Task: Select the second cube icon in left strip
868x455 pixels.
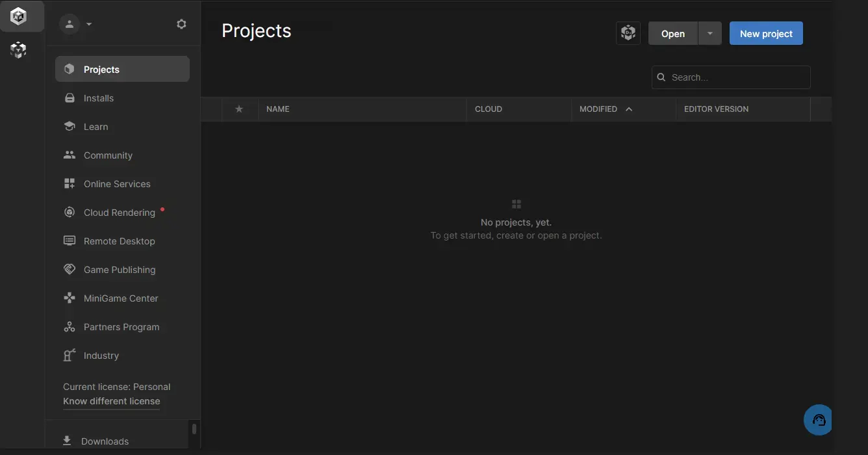Action: [19, 49]
